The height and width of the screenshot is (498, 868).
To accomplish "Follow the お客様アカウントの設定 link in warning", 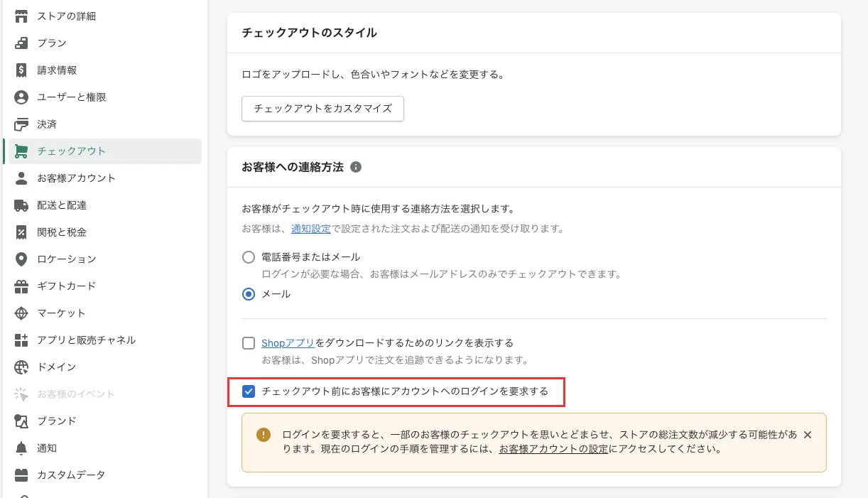I will click(553, 449).
